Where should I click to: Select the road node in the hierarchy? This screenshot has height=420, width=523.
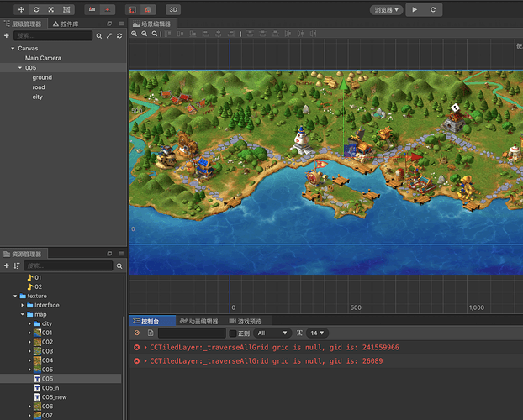(39, 87)
